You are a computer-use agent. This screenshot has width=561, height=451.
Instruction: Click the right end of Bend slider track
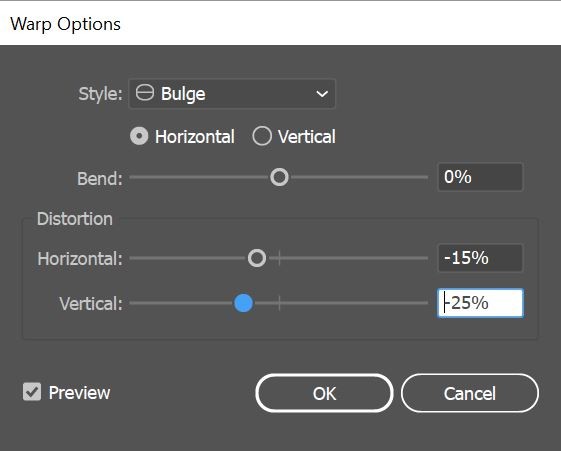coord(425,177)
